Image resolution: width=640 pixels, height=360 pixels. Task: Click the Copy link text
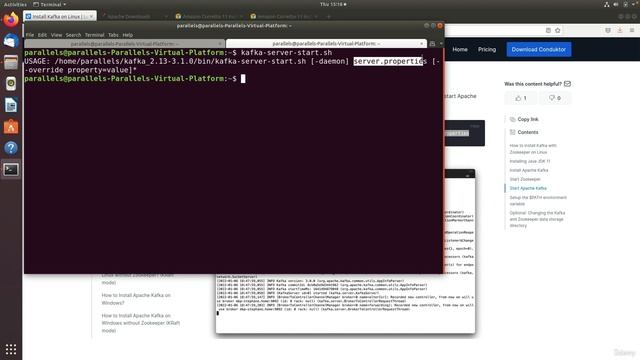tap(528, 119)
